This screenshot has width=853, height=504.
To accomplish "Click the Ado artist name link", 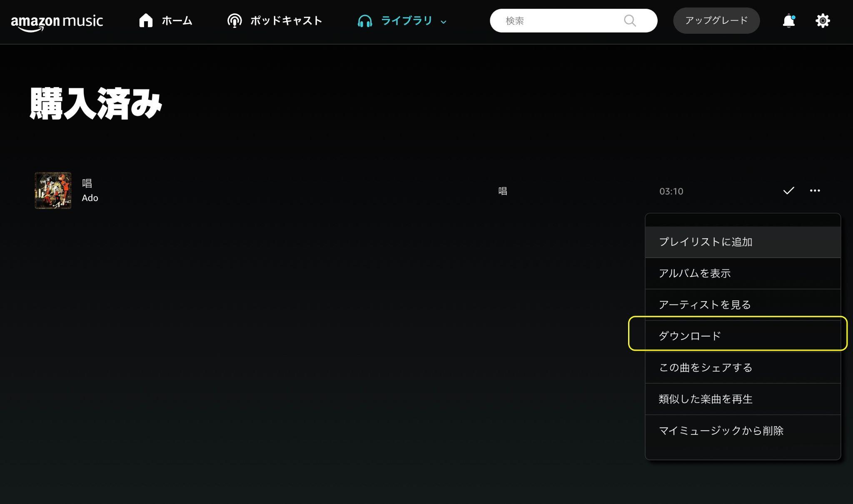I will click(x=90, y=198).
